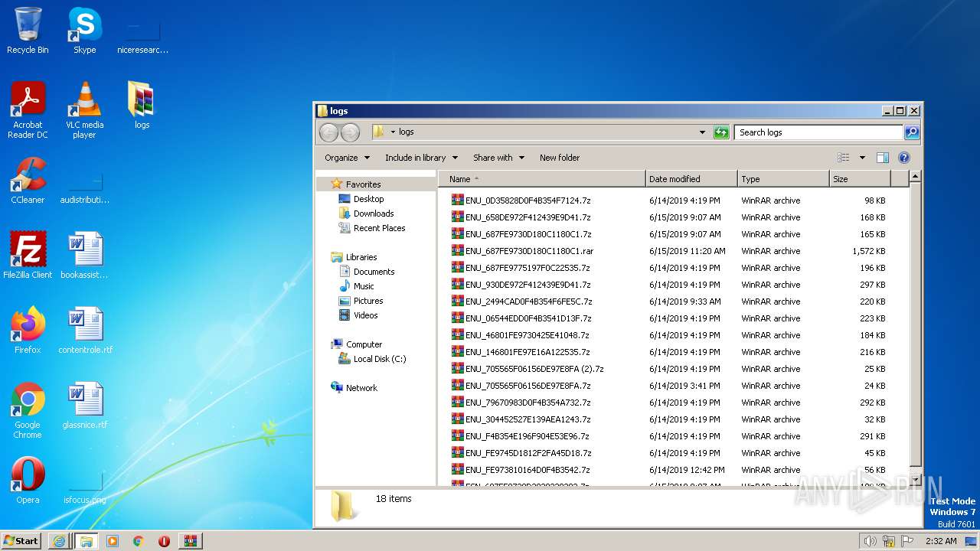Open glassnice.rtf on desktop

[84, 406]
